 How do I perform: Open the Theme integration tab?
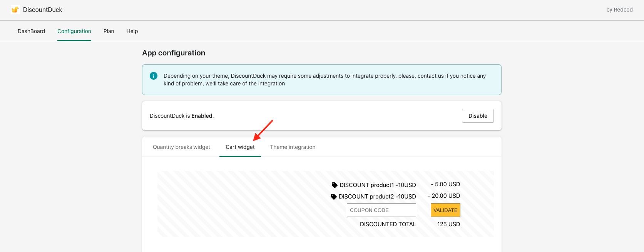[x=293, y=147]
